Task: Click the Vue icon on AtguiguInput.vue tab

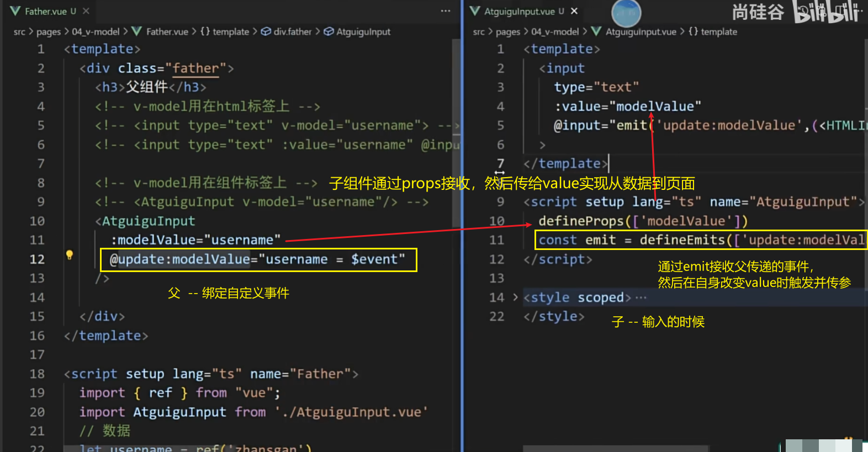Action: point(474,11)
